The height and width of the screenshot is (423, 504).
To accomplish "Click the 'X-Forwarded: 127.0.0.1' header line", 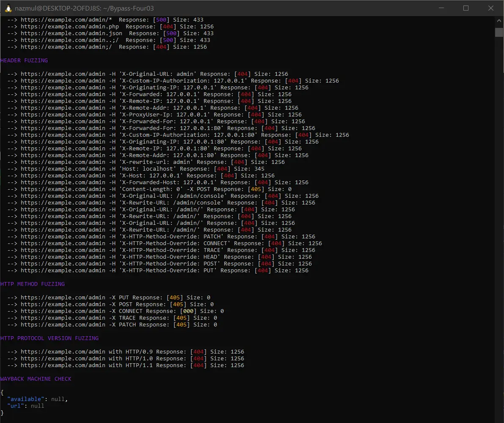I will 149,94.
